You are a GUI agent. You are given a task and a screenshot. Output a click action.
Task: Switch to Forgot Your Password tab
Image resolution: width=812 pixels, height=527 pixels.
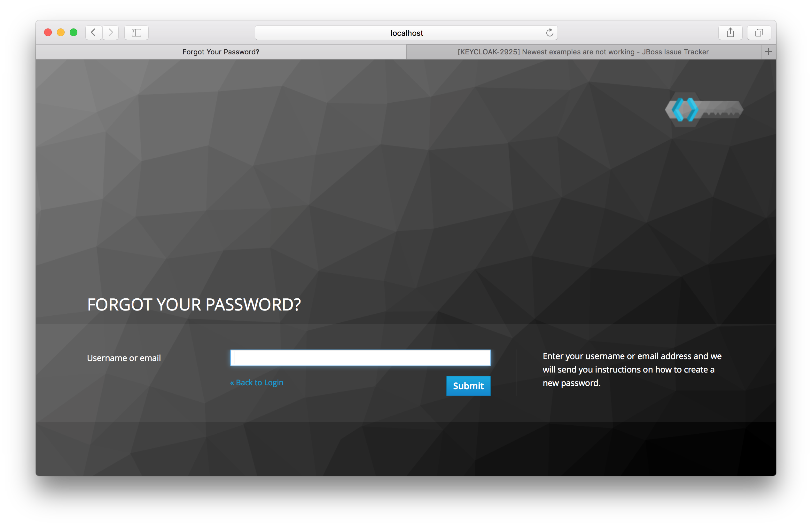point(221,52)
